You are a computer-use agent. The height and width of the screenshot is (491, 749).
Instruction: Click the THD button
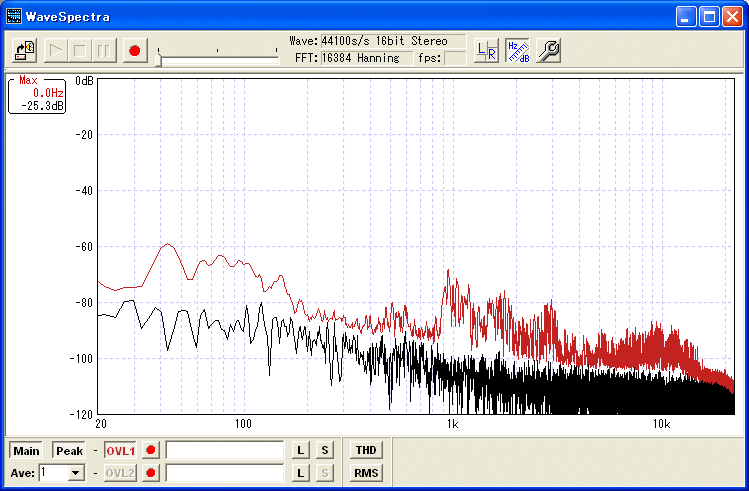click(x=366, y=451)
